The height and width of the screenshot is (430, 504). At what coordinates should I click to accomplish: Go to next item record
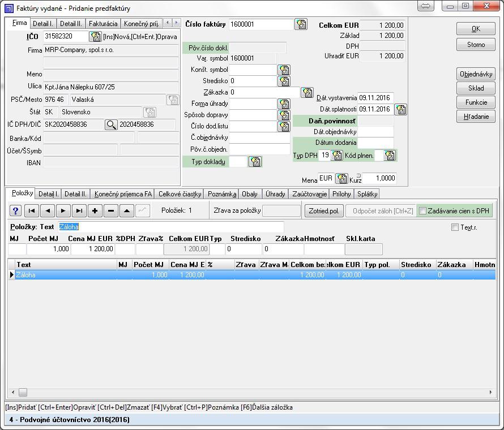tap(63, 210)
